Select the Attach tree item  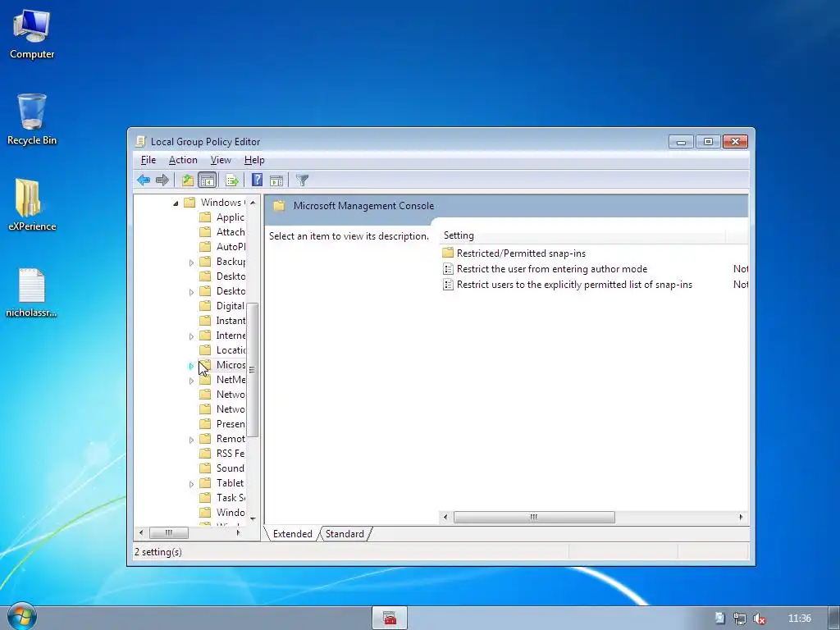[x=231, y=232]
